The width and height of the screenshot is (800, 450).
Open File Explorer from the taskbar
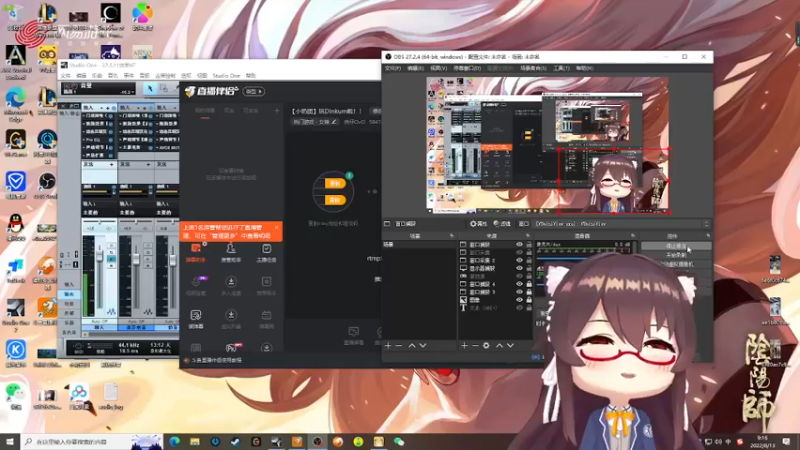(x=195, y=442)
